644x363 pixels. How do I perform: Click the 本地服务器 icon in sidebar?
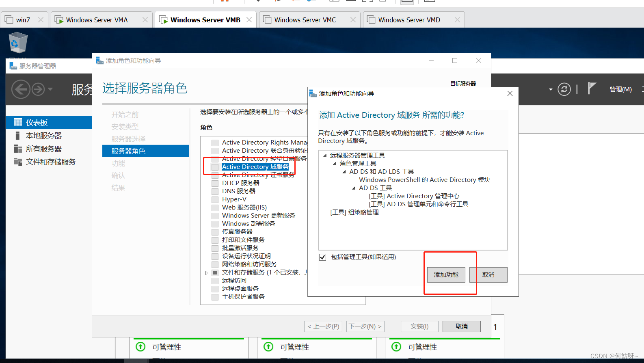pyautogui.click(x=17, y=135)
